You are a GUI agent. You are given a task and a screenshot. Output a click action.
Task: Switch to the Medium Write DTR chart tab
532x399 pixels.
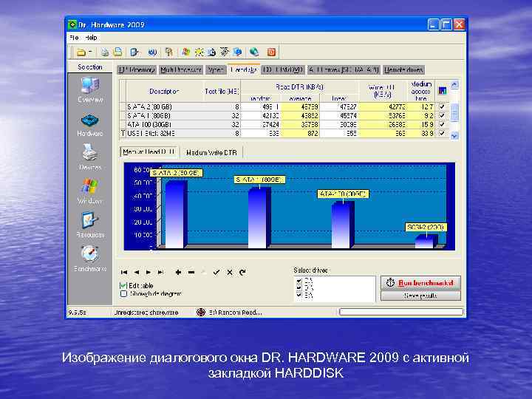coord(211,153)
